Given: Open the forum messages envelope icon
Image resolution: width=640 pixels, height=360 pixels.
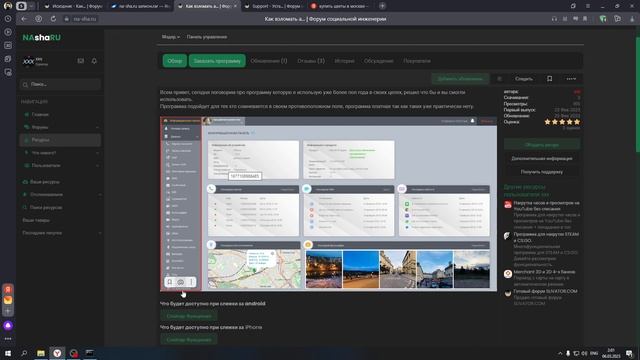Looking at the screenshot, I should point(81,61).
